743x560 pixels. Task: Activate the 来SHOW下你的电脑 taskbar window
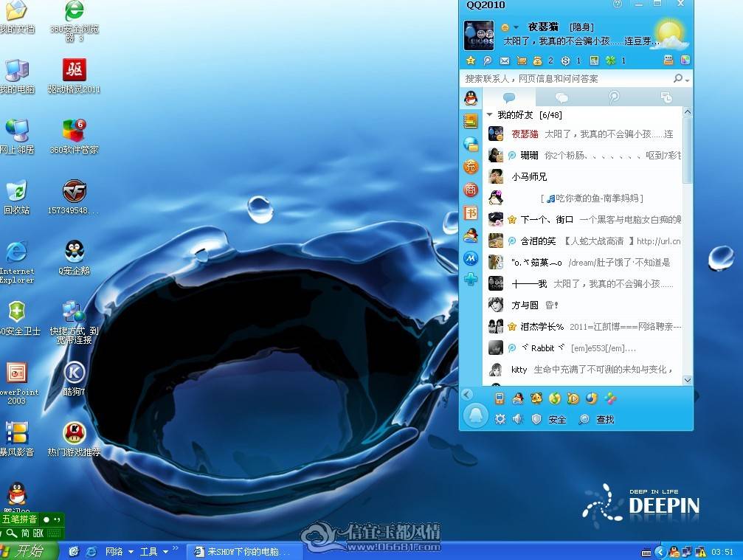click(244, 551)
